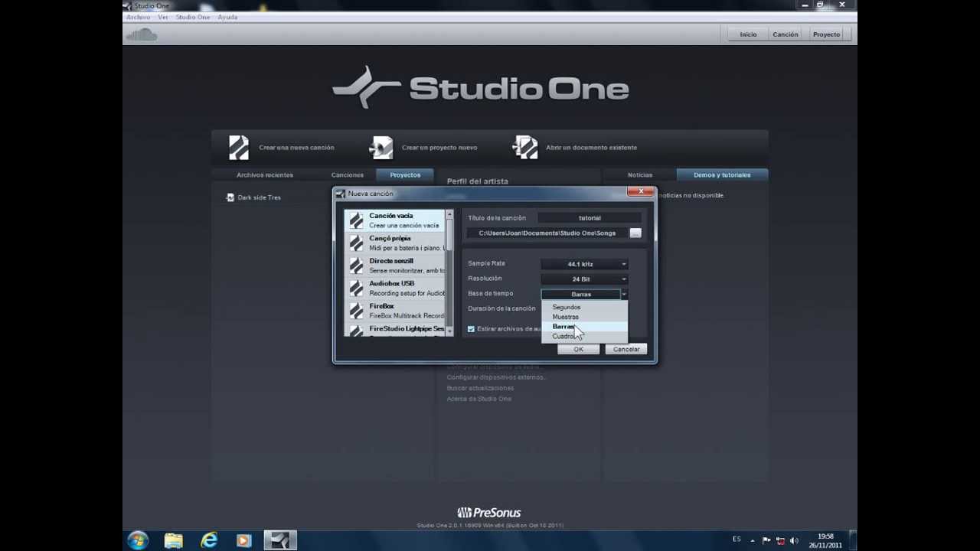This screenshot has height=551, width=980.
Task: Click the Canción vacía template icon
Action: point(356,220)
